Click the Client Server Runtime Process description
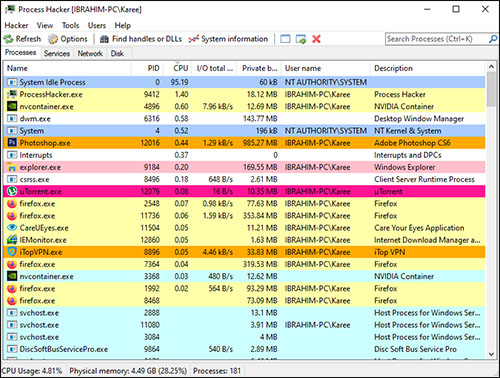500x378 pixels. 424,179
